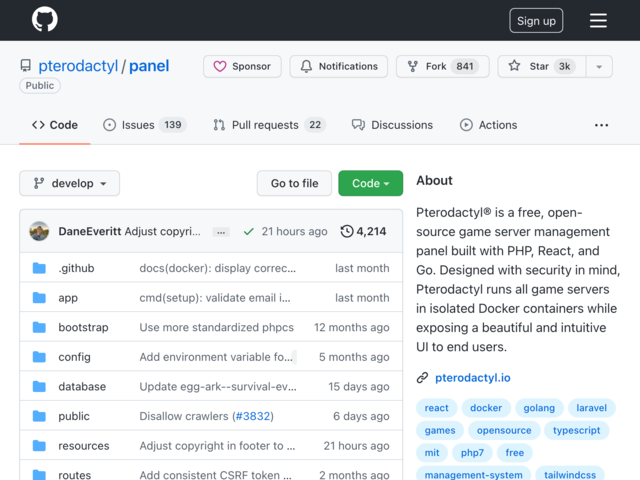Click the php7 topic tag
The height and width of the screenshot is (480, 640).
coord(472,453)
